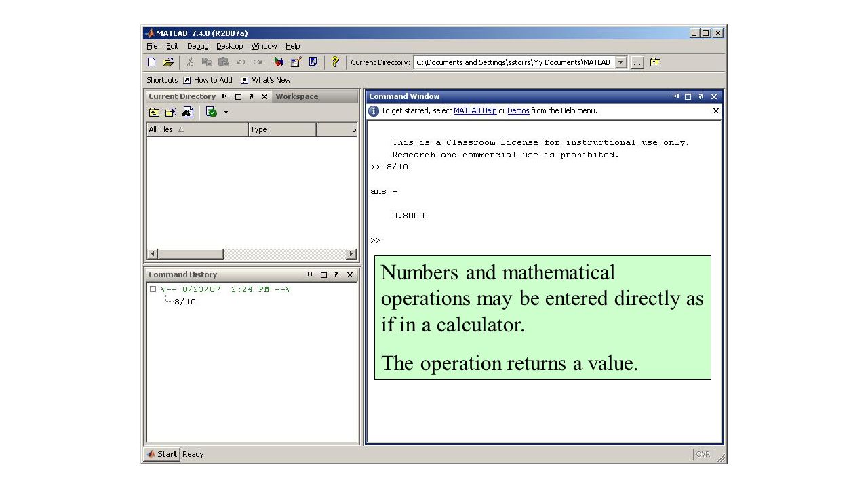Select the 8/10 entry in Command History
The image size is (868, 488).
pos(185,302)
